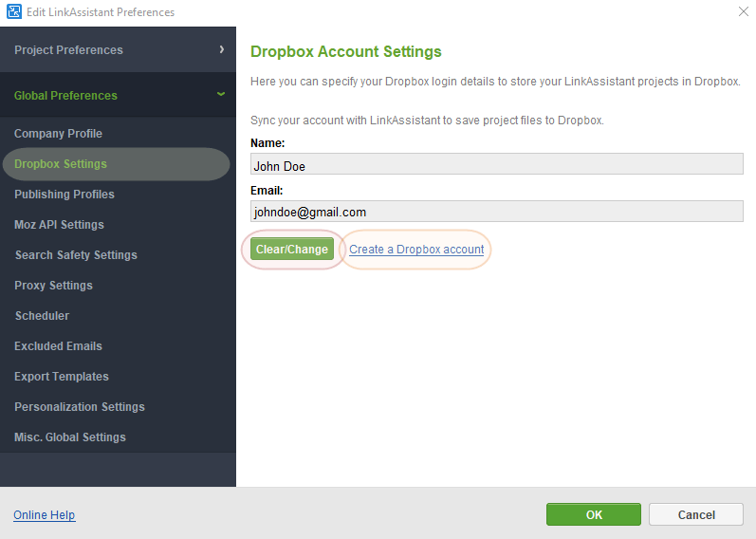The height and width of the screenshot is (539, 756).
Task: Select Dropbox Settings in sidebar
Action: coord(61,164)
